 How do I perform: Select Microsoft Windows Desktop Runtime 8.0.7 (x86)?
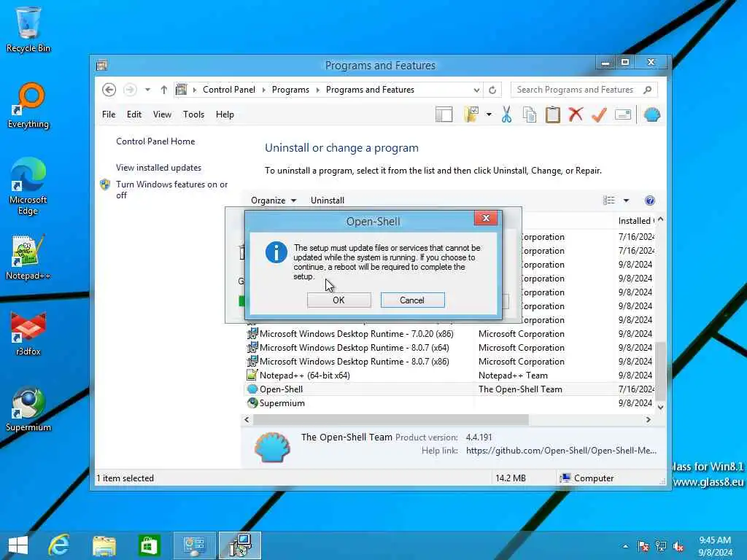[355, 362]
